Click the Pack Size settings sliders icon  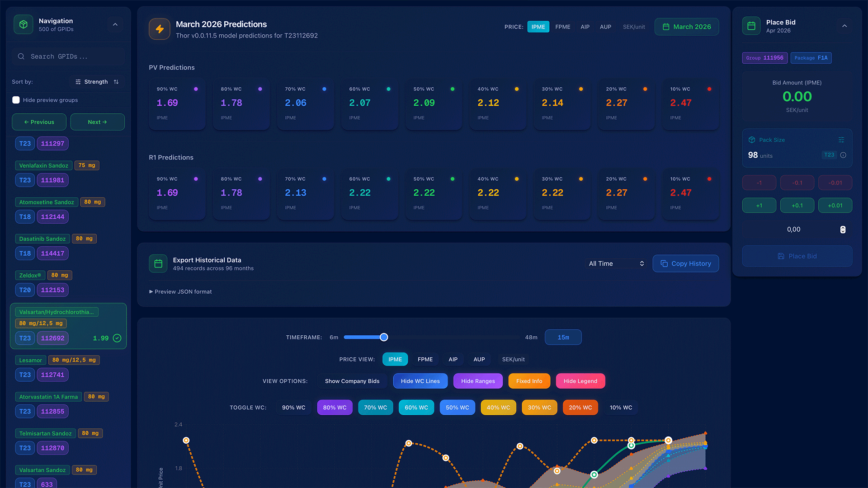coord(841,140)
